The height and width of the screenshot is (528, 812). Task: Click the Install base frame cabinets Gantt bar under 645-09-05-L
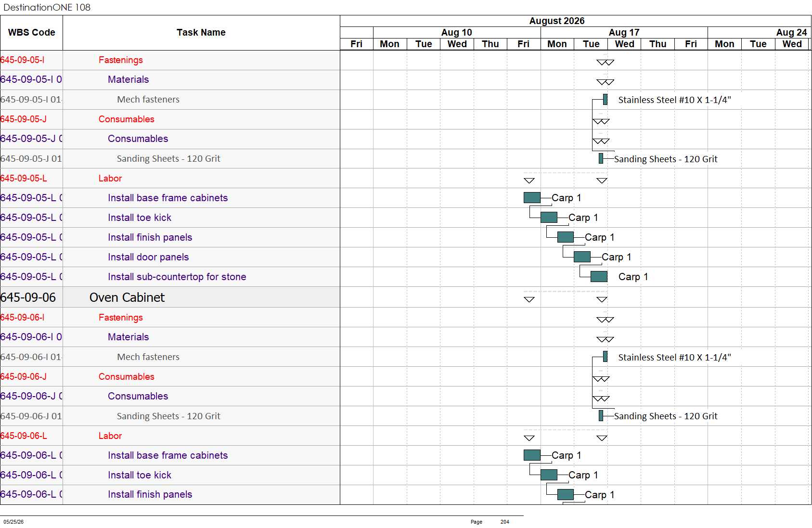click(532, 198)
